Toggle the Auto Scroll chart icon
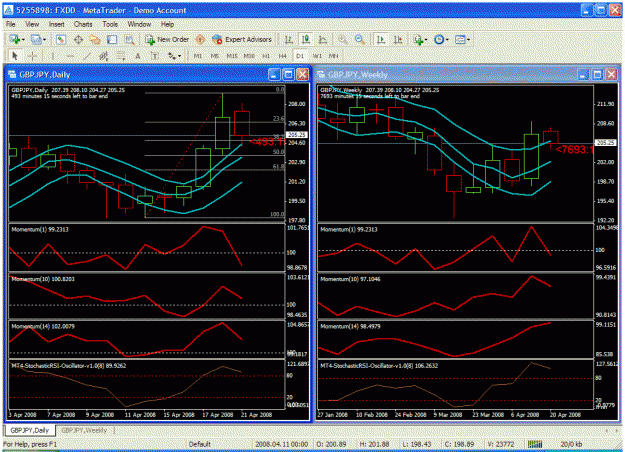The image size is (625, 452). (x=381, y=39)
